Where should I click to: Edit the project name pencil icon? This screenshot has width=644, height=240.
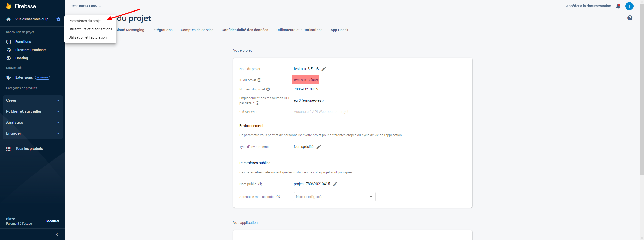point(324,69)
